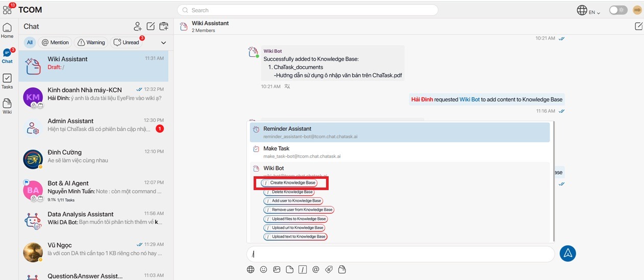
Task: Click Hải Đinh name in request message
Action: [422, 100]
